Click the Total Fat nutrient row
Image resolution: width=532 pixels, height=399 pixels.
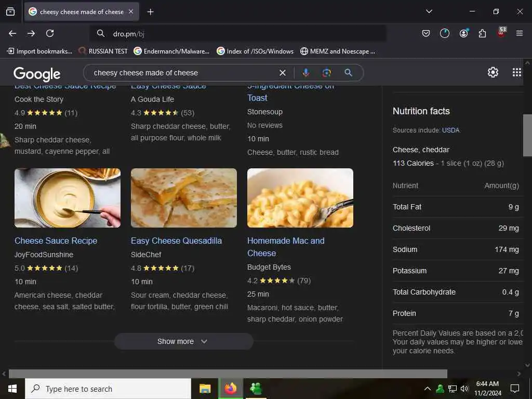pos(456,207)
